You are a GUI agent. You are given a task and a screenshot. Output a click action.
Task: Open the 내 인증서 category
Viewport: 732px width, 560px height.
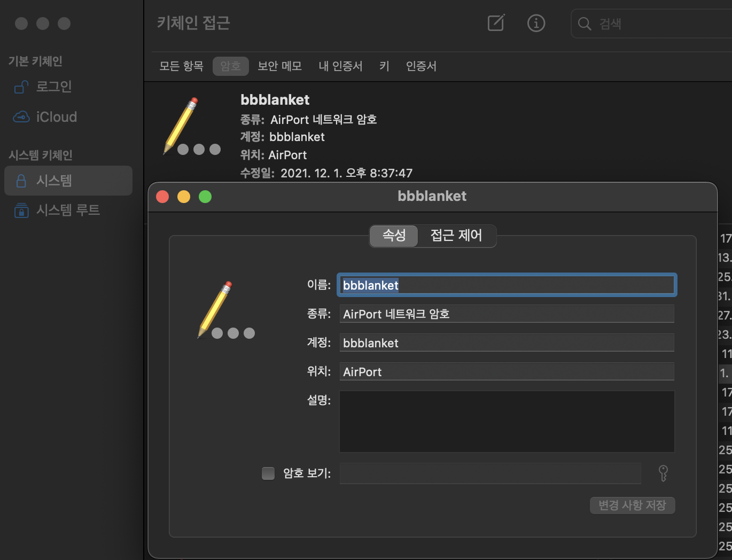pyautogui.click(x=340, y=66)
